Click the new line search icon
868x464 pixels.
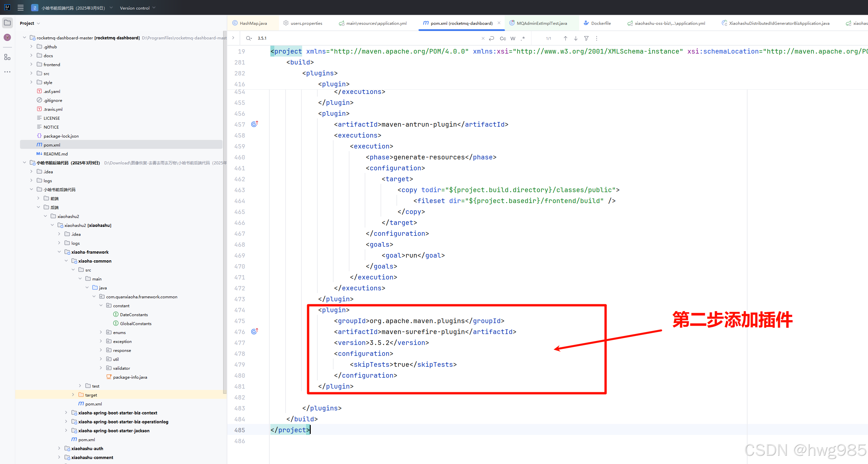492,38
